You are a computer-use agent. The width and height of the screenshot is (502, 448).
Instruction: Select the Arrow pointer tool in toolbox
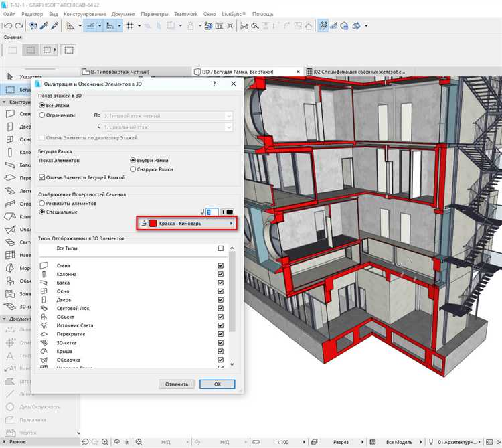point(11,78)
